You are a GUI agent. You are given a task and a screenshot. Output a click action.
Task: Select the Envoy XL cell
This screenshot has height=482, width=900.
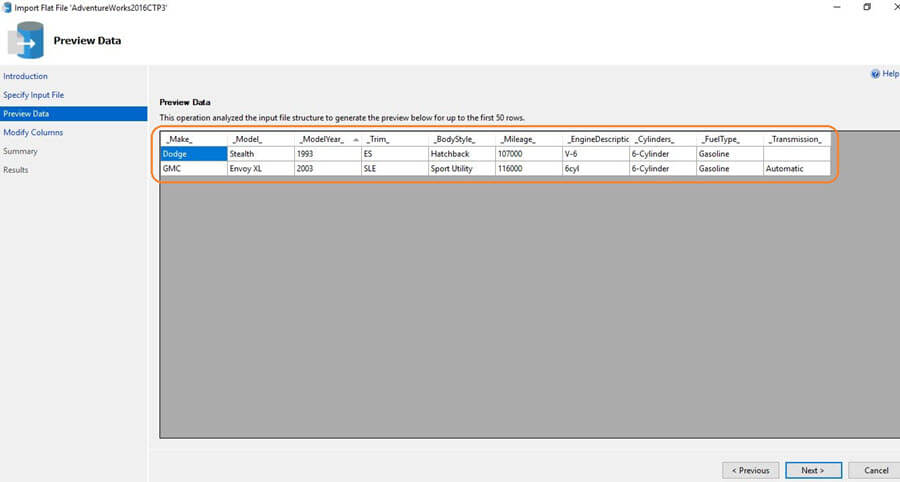(261, 169)
